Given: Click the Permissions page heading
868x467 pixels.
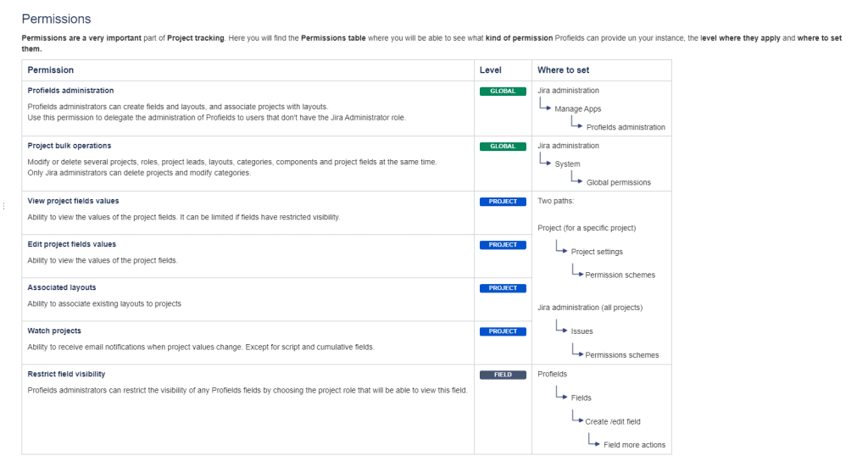Looking at the screenshot, I should (x=56, y=19).
